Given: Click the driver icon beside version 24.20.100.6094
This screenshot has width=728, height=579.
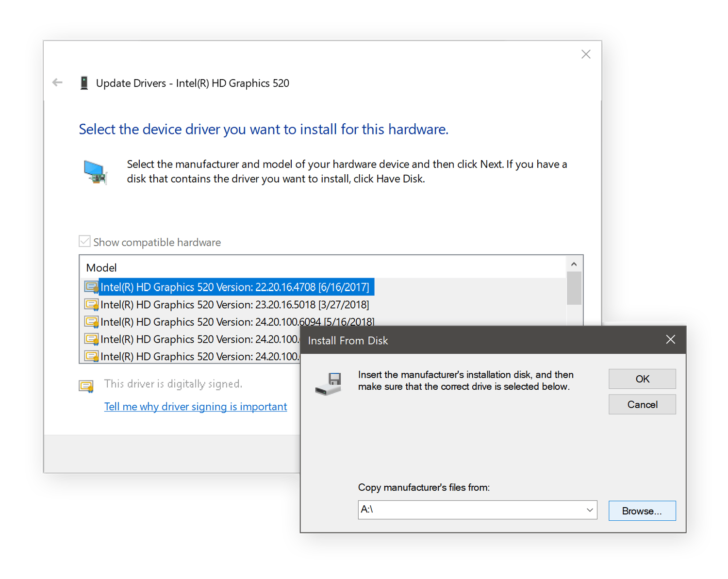Looking at the screenshot, I should pos(91,322).
